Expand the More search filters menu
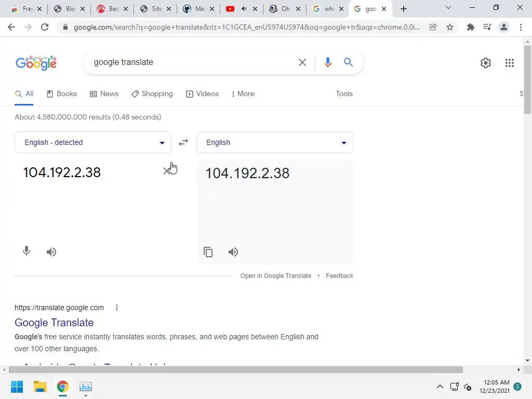The height and width of the screenshot is (399, 532). (x=243, y=94)
